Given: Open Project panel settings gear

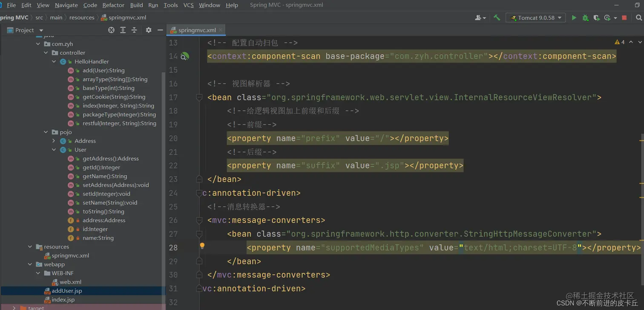Looking at the screenshot, I should (148, 30).
